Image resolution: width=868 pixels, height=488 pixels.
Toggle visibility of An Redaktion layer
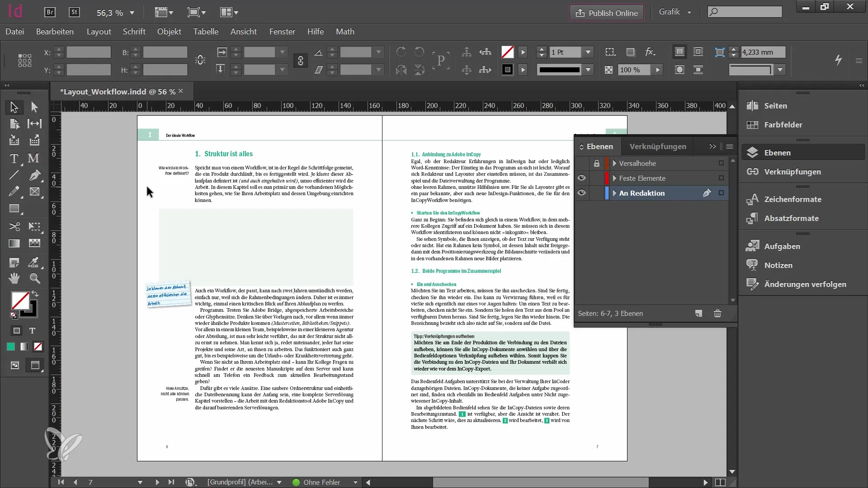[x=582, y=192]
